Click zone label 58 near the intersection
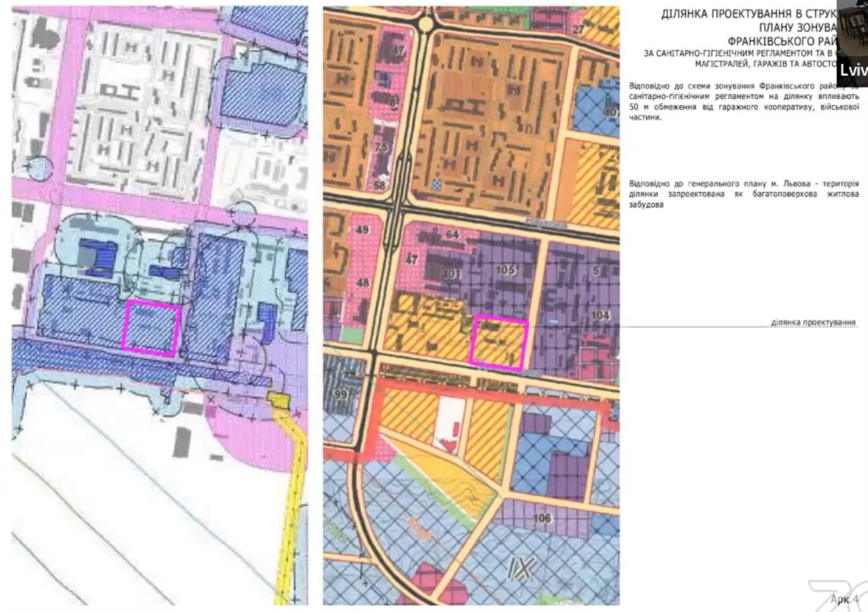 coord(380,186)
